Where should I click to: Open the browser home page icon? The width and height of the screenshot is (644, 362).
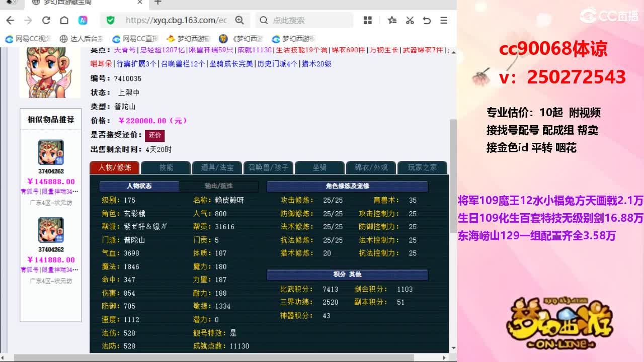[64, 20]
